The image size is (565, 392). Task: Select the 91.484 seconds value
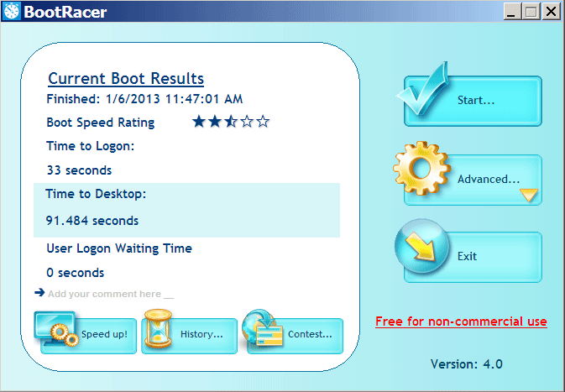(92, 220)
